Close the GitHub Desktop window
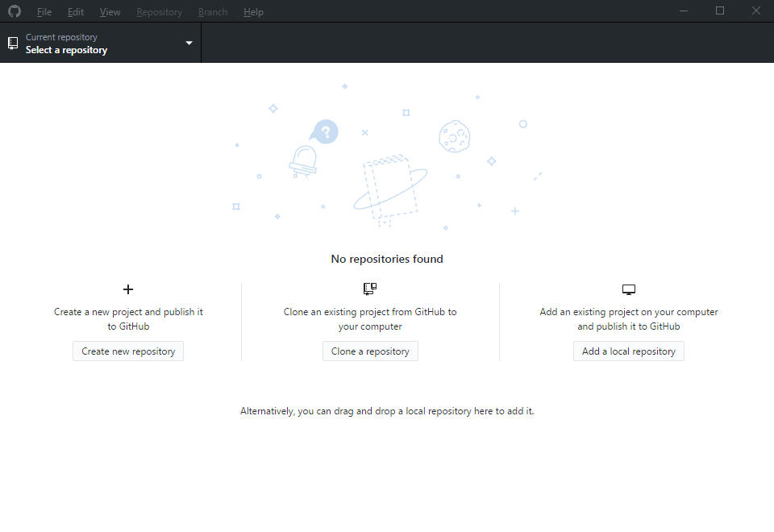 755,10
